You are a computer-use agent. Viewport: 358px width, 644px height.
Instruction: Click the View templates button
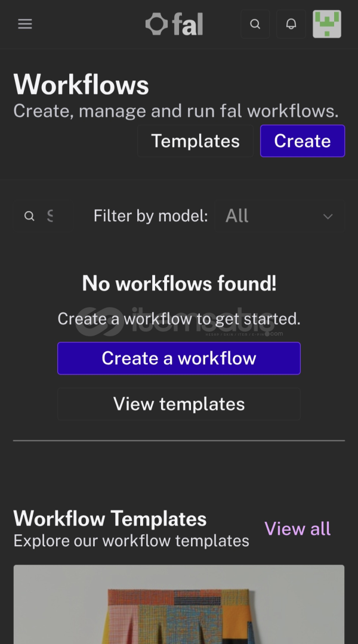[x=179, y=404]
